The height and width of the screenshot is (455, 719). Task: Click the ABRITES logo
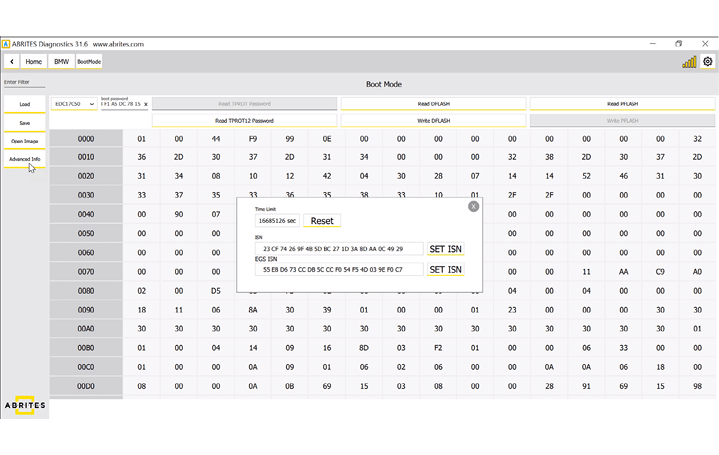click(x=24, y=405)
